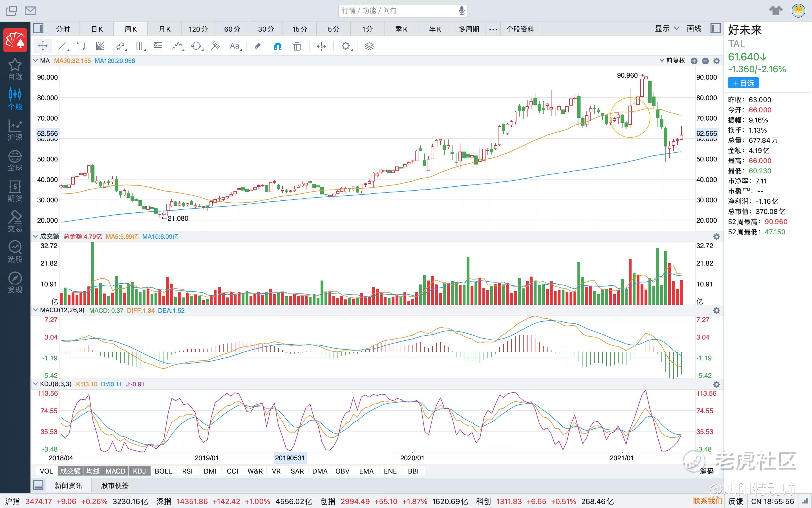
Task: Open the 个股 stock section in sidebar
Action: 15,99
